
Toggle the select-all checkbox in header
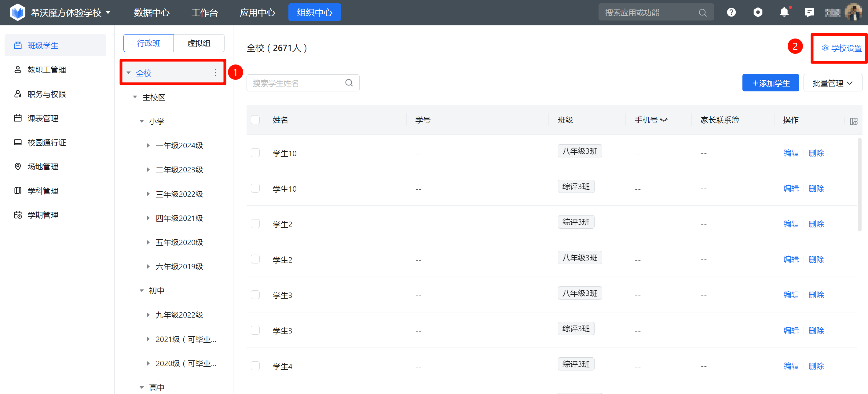(x=255, y=120)
